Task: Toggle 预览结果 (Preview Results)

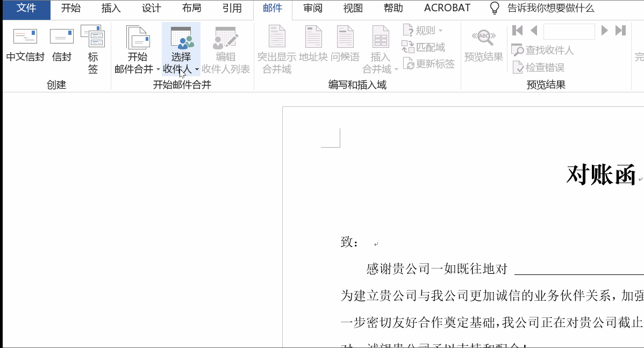Action: click(483, 46)
